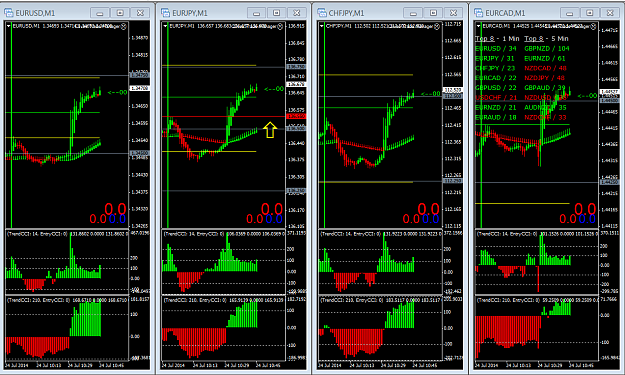625x375 pixels.
Task: Click the 'USDCHF / 21' list entry
Action: [x=496, y=98]
